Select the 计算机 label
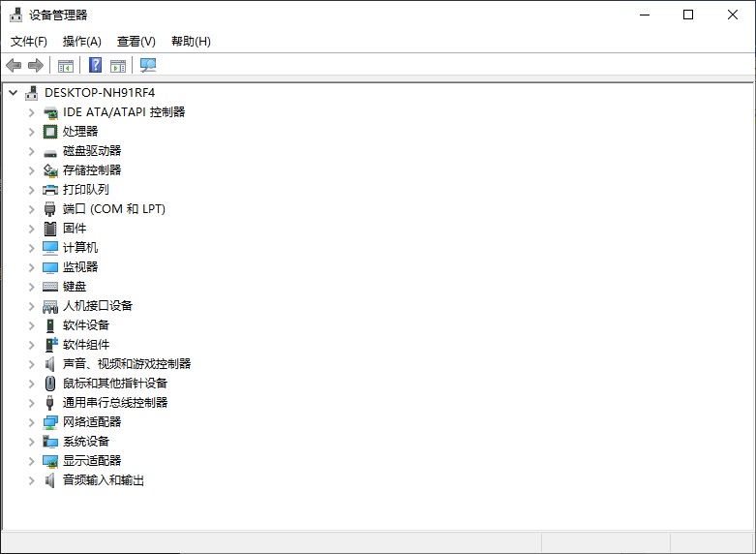The image size is (756, 554). coord(80,248)
